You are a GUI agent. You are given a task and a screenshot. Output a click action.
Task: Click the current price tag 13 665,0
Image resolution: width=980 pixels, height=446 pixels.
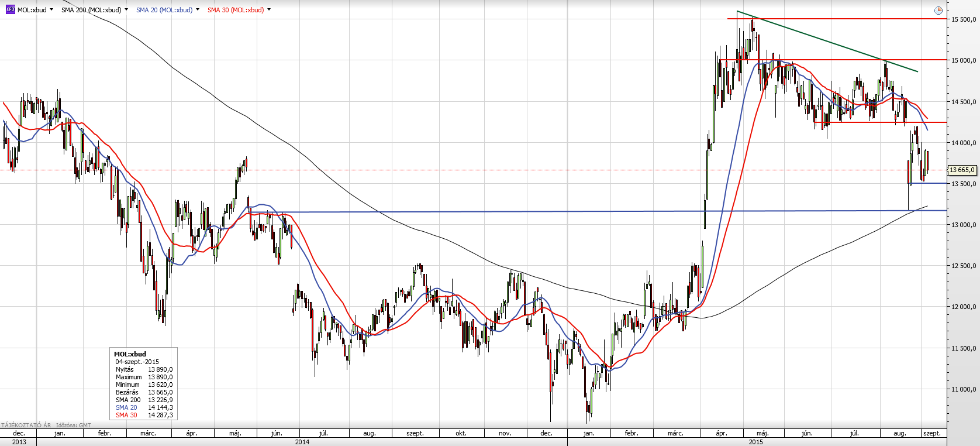tap(962, 170)
